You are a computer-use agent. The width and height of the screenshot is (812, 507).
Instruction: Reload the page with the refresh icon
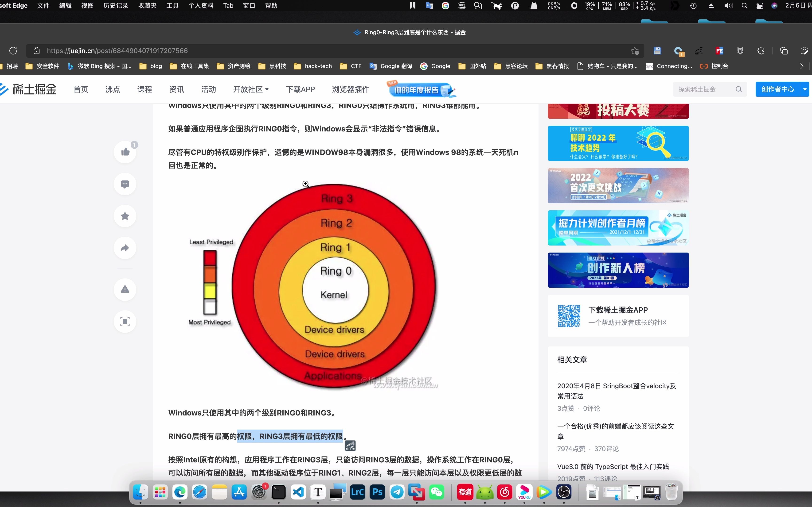pos(13,51)
